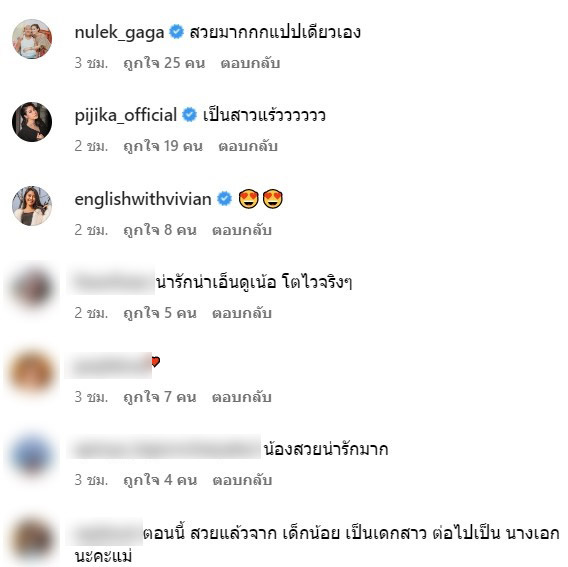568x567 pixels.
Task: Reply to the comment with 5 likes
Action: pos(242,313)
